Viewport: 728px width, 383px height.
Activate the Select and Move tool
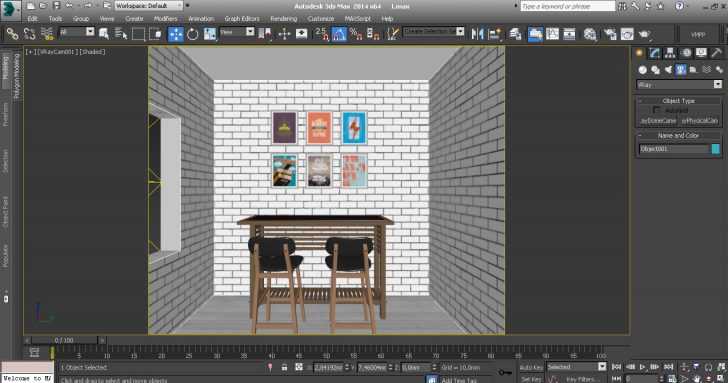click(x=176, y=34)
